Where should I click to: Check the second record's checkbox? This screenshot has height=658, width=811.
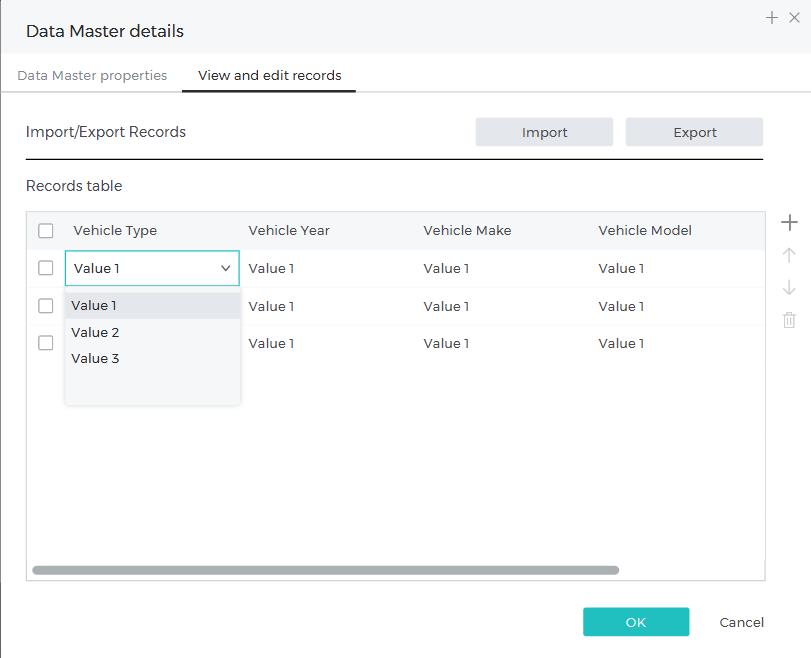click(46, 306)
